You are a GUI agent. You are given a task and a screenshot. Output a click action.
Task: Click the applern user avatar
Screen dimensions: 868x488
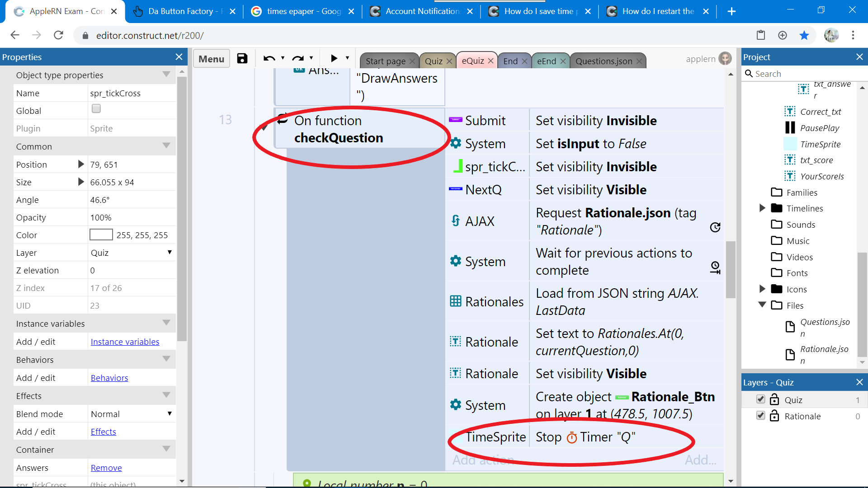(725, 59)
